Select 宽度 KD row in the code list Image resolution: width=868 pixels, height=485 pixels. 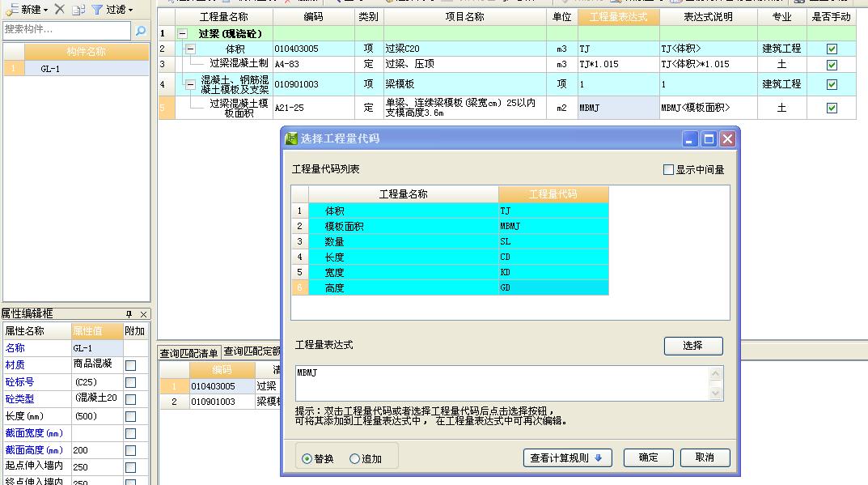450,273
